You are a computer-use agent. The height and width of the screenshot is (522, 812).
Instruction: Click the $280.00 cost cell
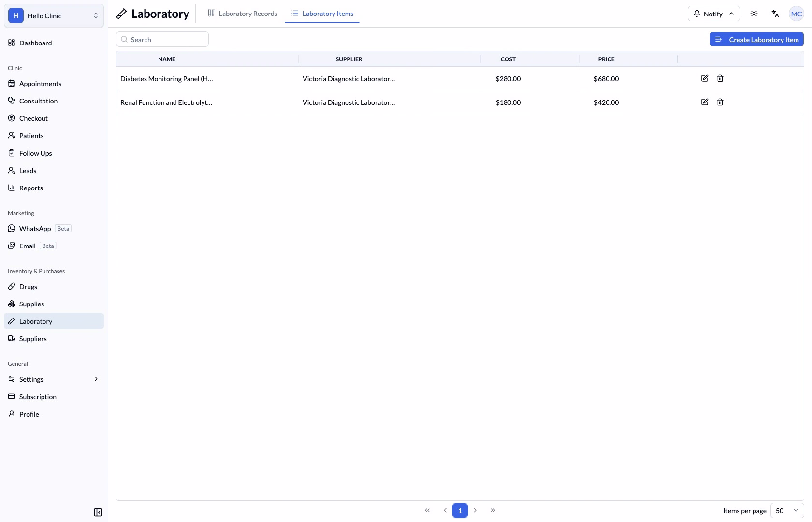(508, 78)
